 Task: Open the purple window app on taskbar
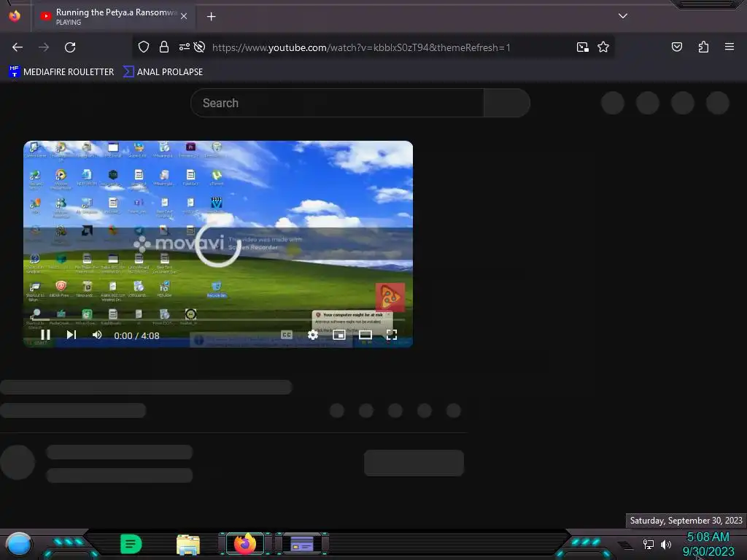(302, 544)
